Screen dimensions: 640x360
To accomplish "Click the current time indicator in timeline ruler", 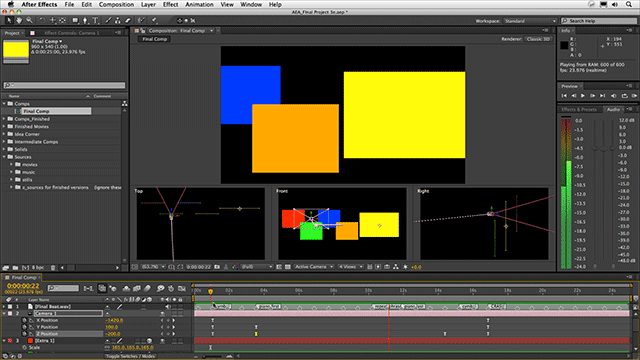I will 211,291.
